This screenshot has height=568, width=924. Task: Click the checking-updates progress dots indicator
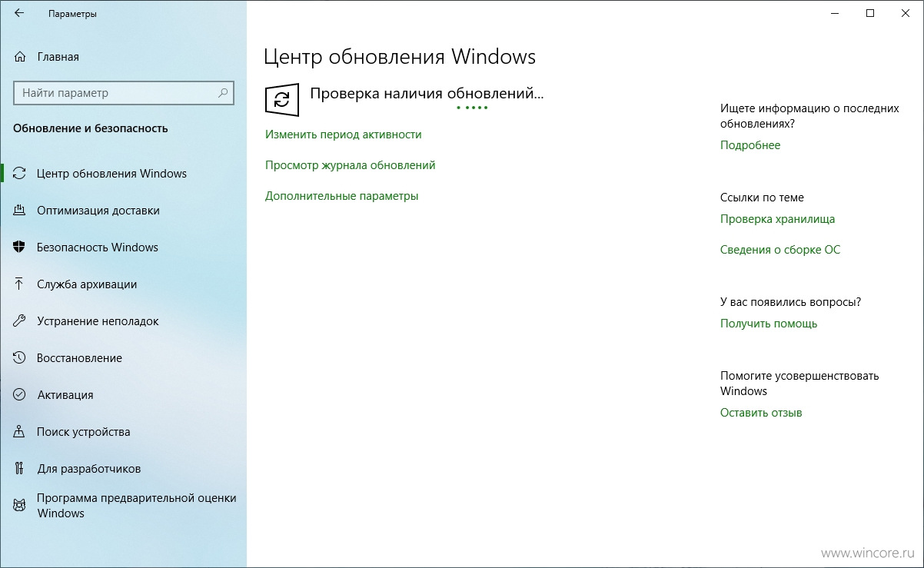472,108
